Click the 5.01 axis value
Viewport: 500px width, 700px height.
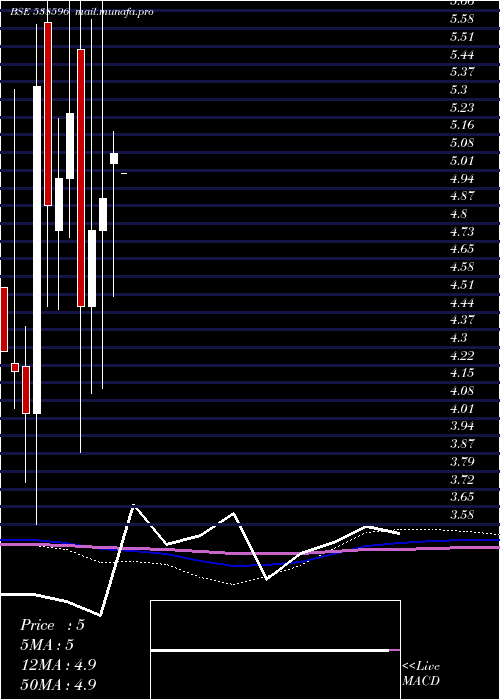(462, 161)
